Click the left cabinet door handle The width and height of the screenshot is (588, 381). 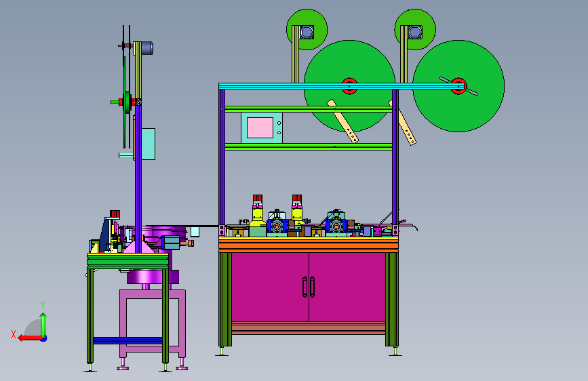[305, 287]
